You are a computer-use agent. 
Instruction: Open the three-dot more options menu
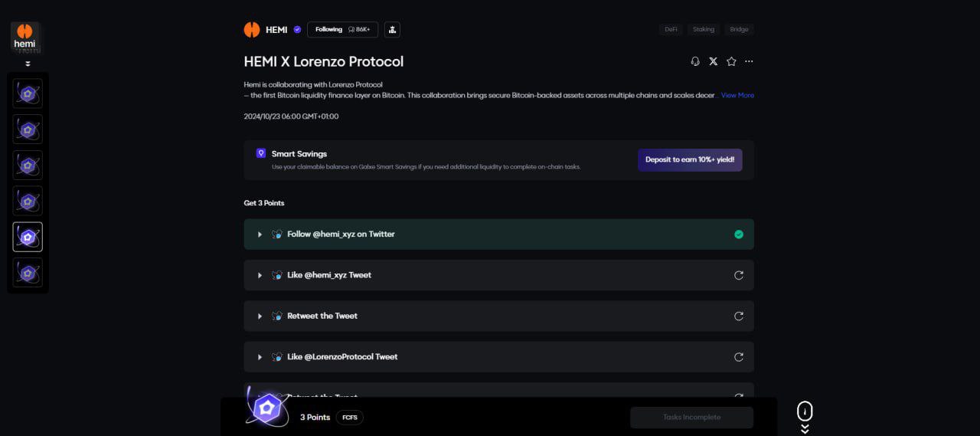pos(749,61)
